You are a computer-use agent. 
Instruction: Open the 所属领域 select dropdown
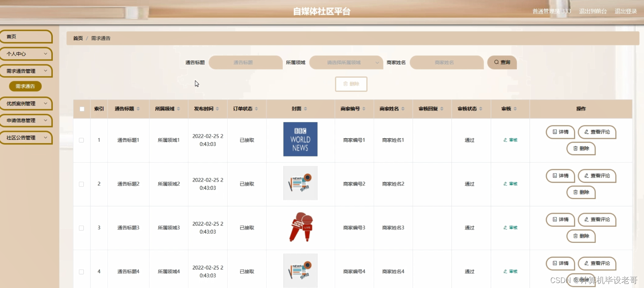346,62
